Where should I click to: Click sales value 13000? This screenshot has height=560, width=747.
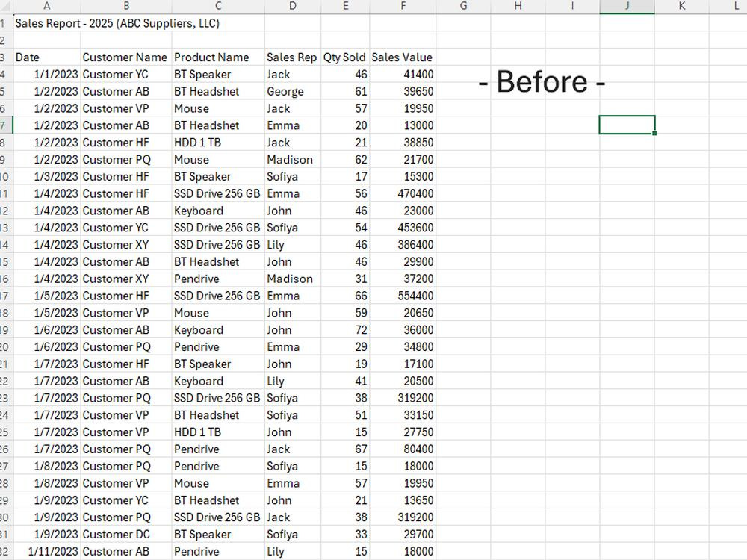pyautogui.click(x=403, y=125)
